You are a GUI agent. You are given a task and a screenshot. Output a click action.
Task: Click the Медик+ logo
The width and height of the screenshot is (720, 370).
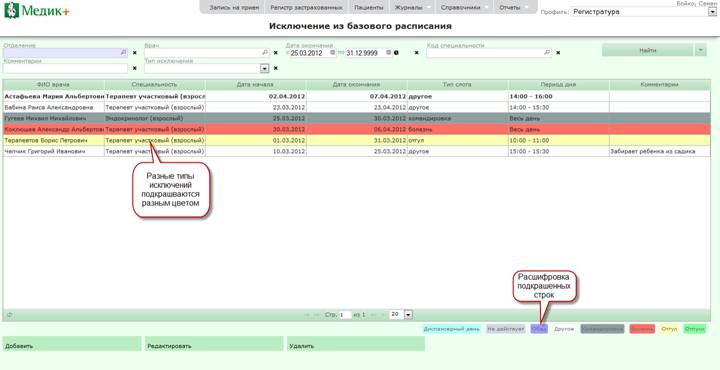37,10
